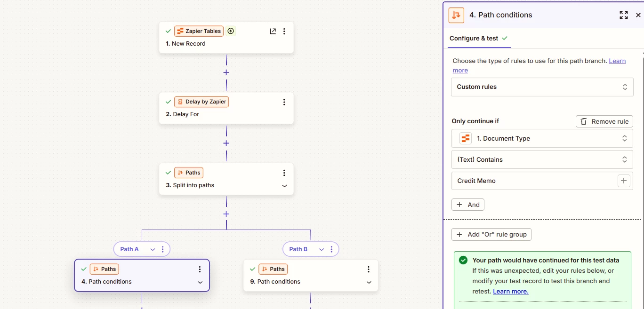Screen dimensions: 644x309
Task: Click the Zapier Tables app badge
Action: click(x=199, y=31)
